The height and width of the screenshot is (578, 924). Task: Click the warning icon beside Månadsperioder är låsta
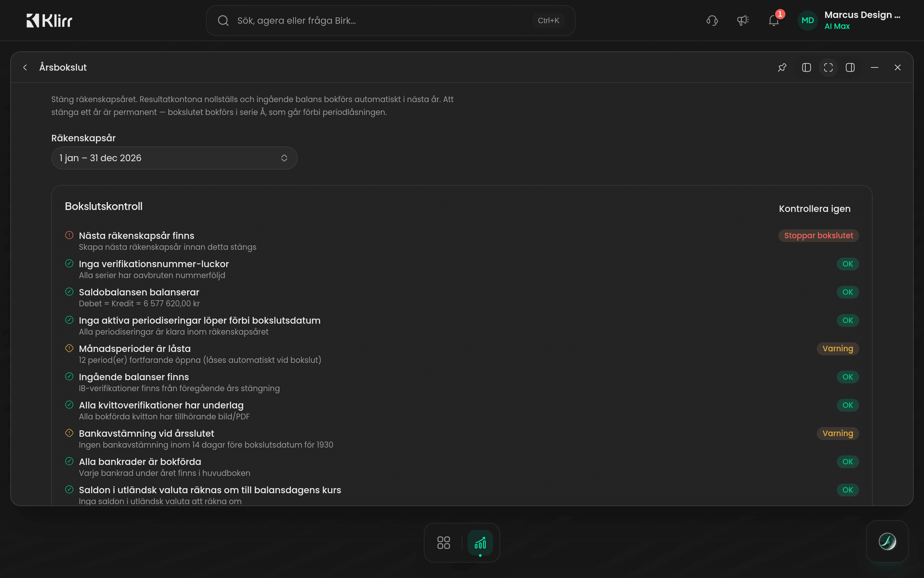(x=69, y=348)
